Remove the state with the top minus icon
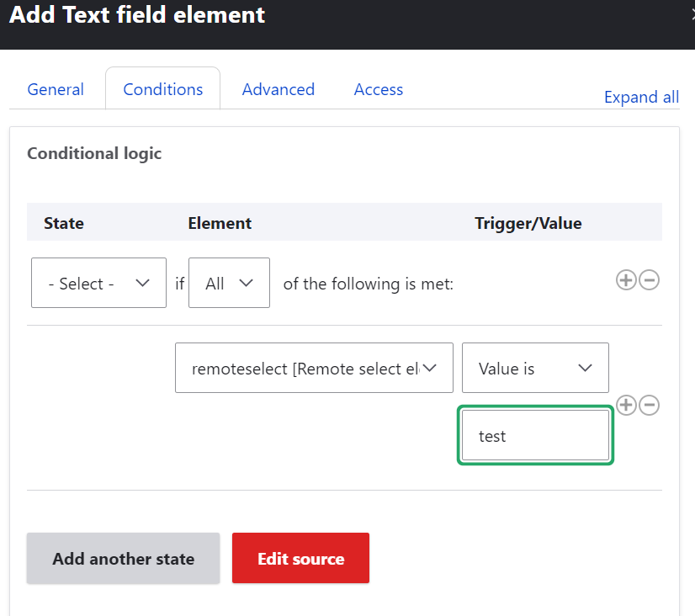The height and width of the screenshot is (616, 695). [x=649, y=280]
